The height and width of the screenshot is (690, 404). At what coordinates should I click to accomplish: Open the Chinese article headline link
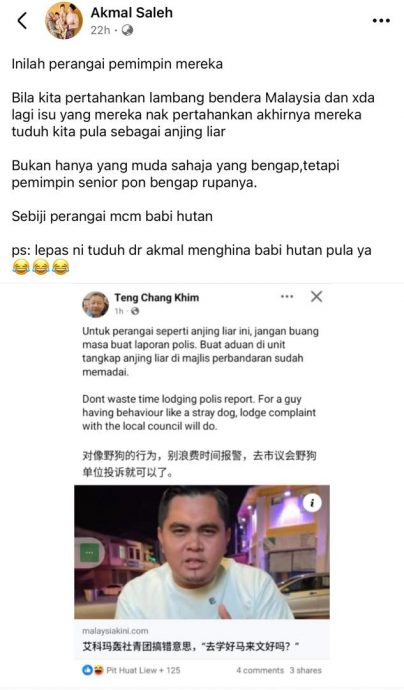click(x=191, y=646)
